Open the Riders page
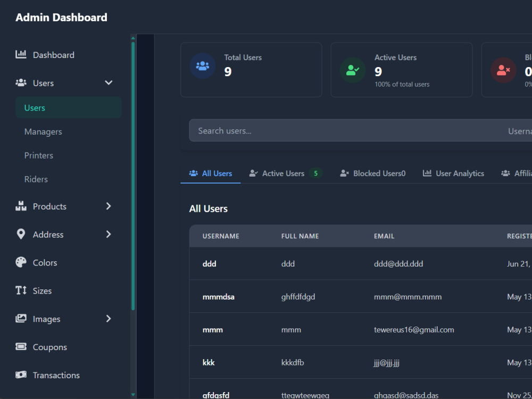 (36, 179)
